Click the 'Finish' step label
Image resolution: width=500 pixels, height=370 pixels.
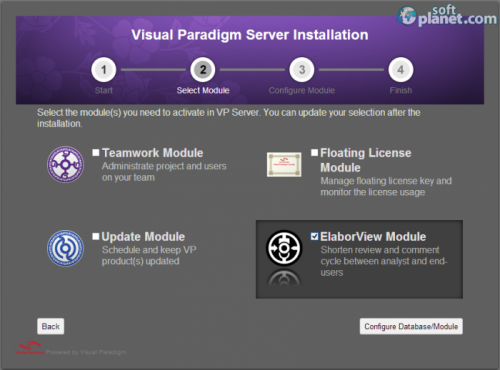click(401, 90)
